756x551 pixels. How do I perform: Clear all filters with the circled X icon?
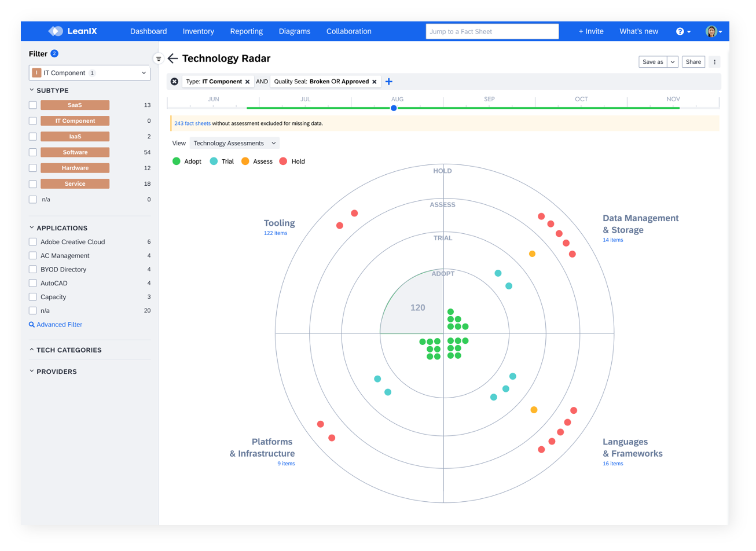[174, 82]
